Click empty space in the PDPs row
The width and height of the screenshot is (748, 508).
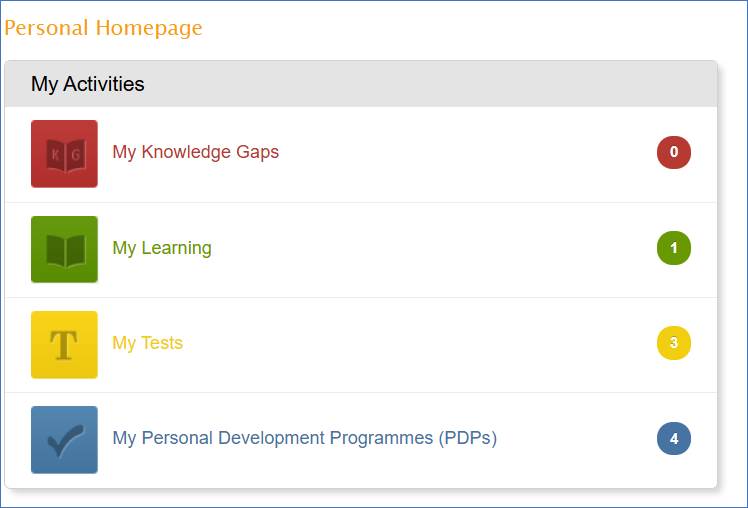click(x=580, y=439)
